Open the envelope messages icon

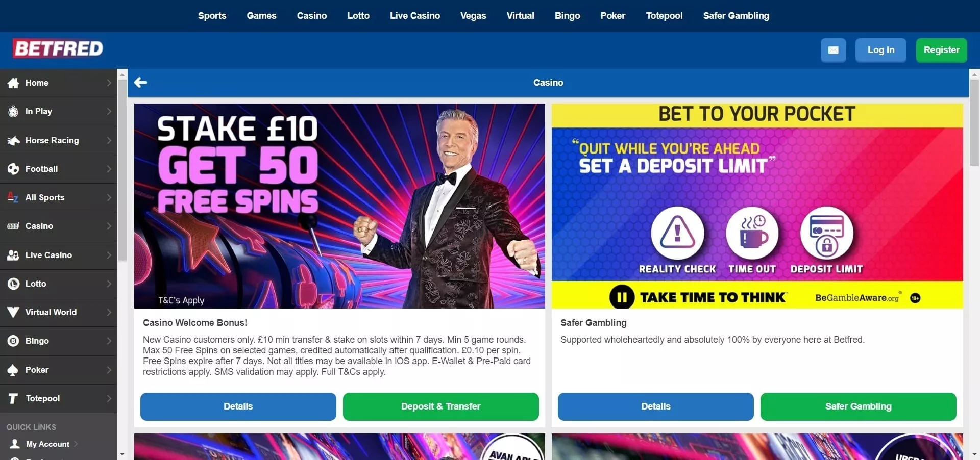coord(833,50)
